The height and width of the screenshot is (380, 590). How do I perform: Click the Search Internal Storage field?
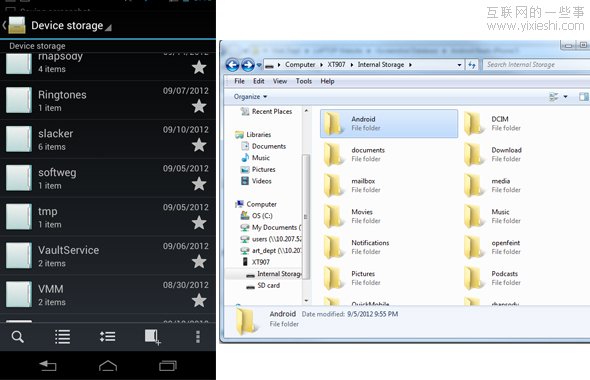click(536, 65)
